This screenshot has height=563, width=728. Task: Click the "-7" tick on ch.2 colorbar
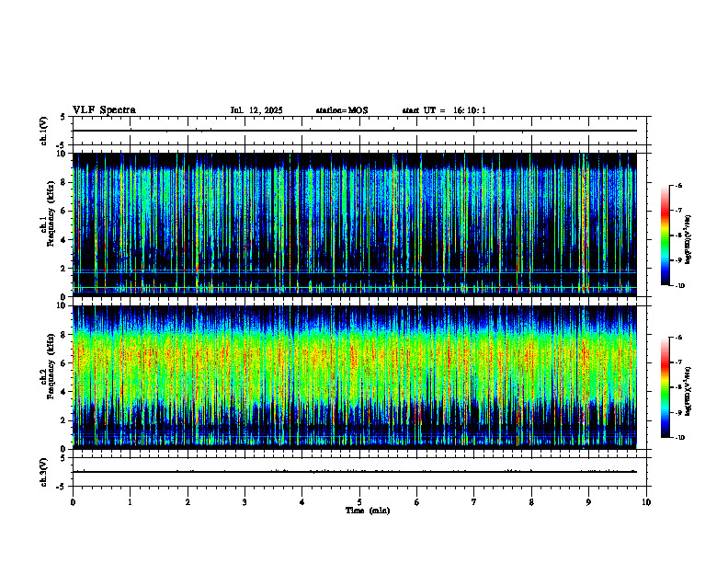(x=678, y=362)
